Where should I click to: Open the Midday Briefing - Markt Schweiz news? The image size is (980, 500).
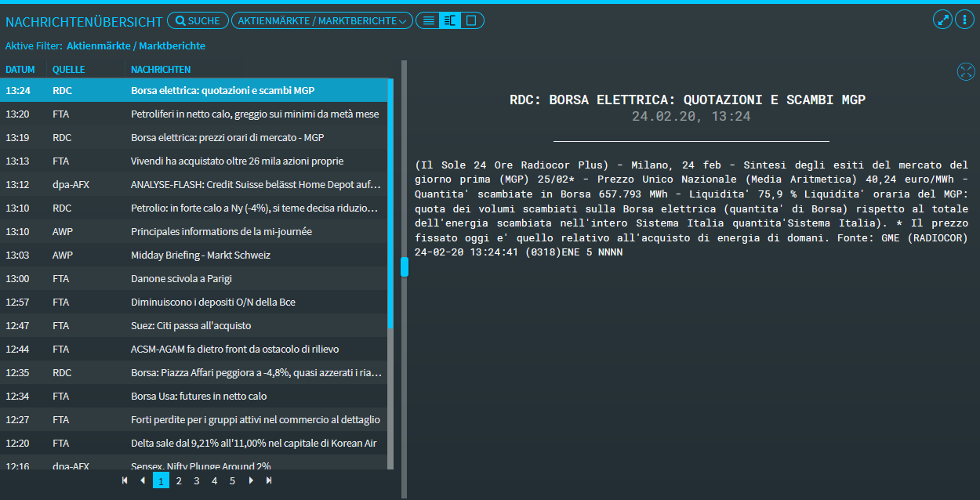[200, 255]
